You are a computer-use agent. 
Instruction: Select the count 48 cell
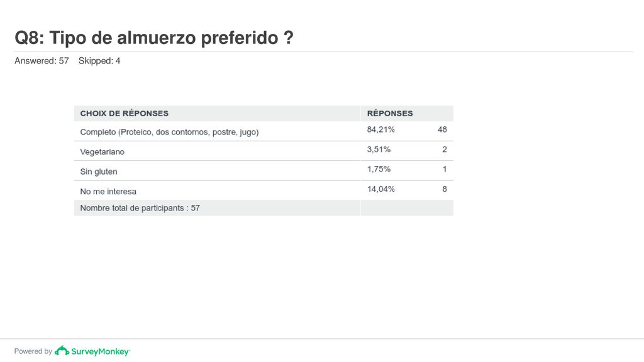pos(442,129)
